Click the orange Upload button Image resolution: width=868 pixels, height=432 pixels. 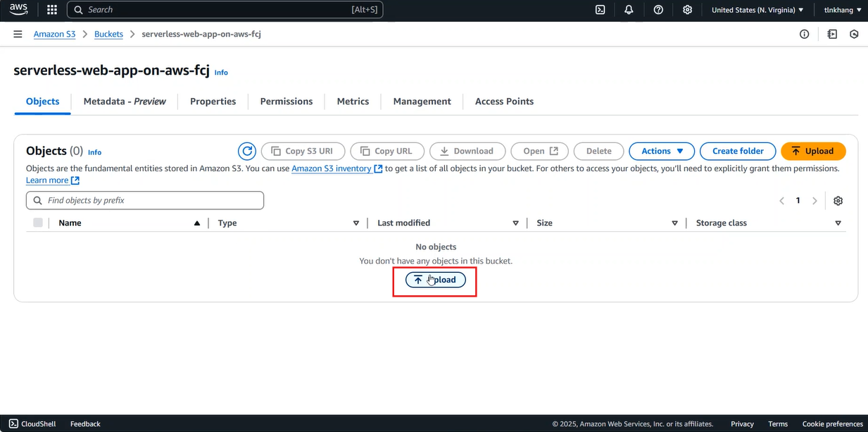[x=813, y=151]
